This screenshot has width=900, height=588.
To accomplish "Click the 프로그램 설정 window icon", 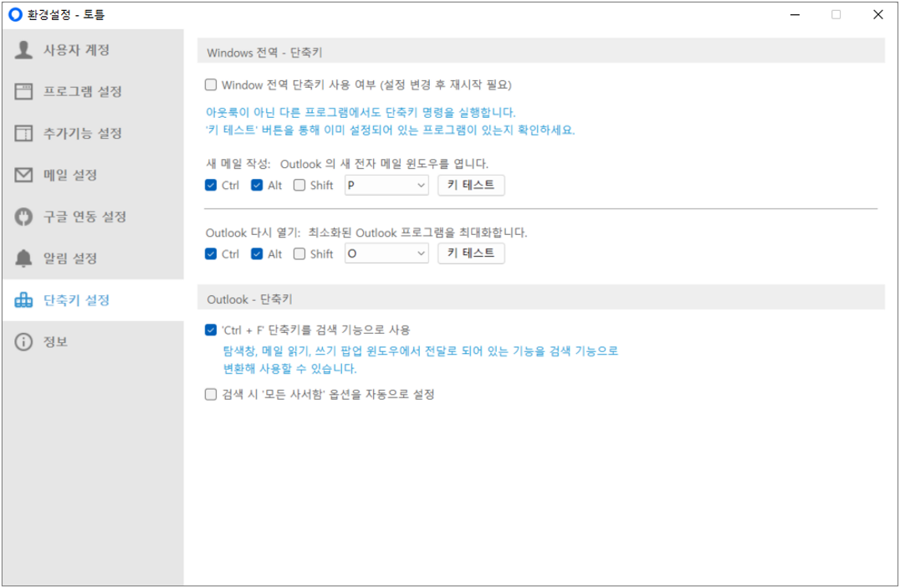I will [x=23, y=91].
